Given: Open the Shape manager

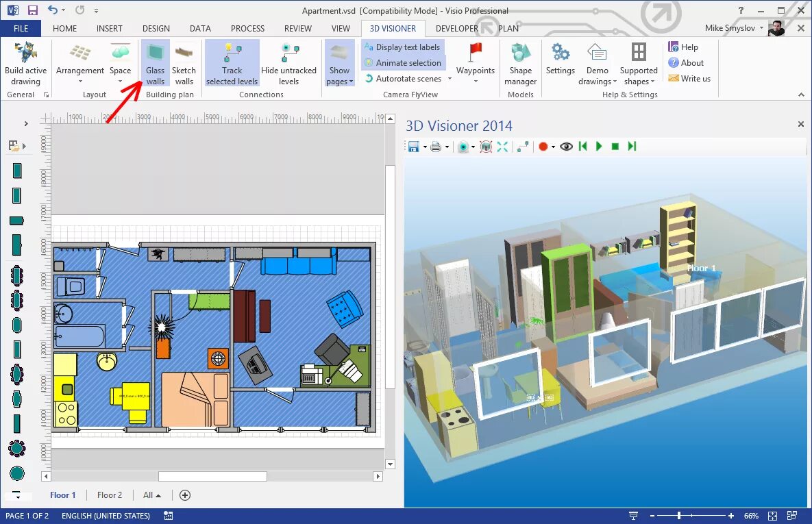Looking at the screenshot, I should click(x=521, y=63).
